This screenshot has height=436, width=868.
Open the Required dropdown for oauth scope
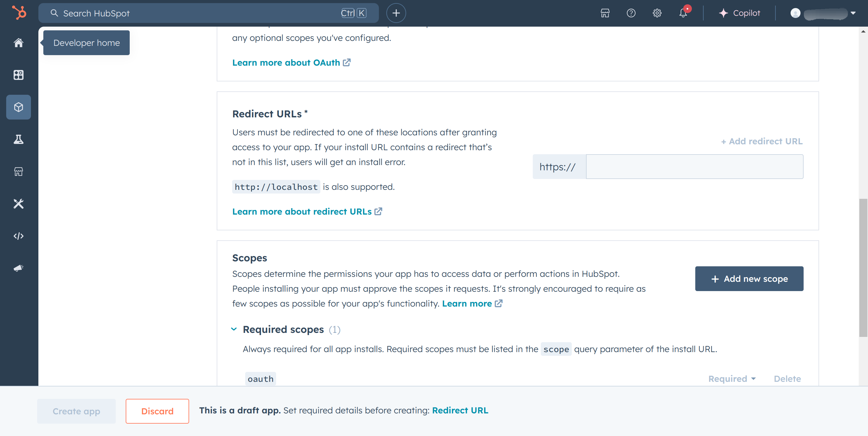732,379
